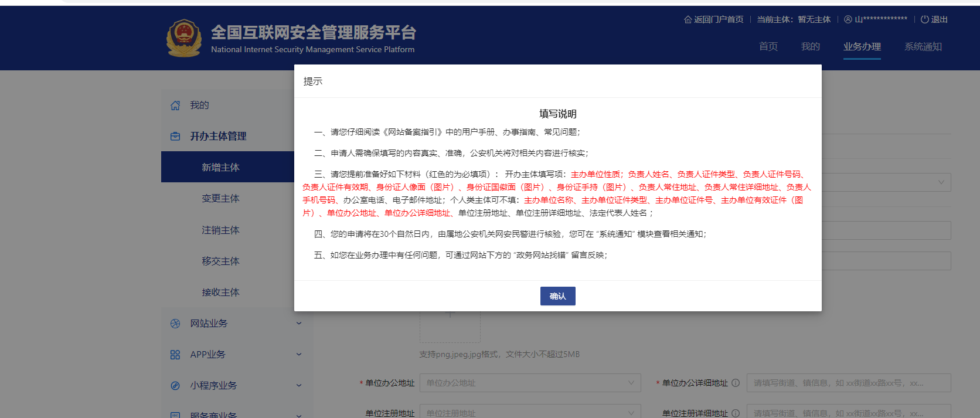
Task: Click the image upload box
Action: [450, 327]
